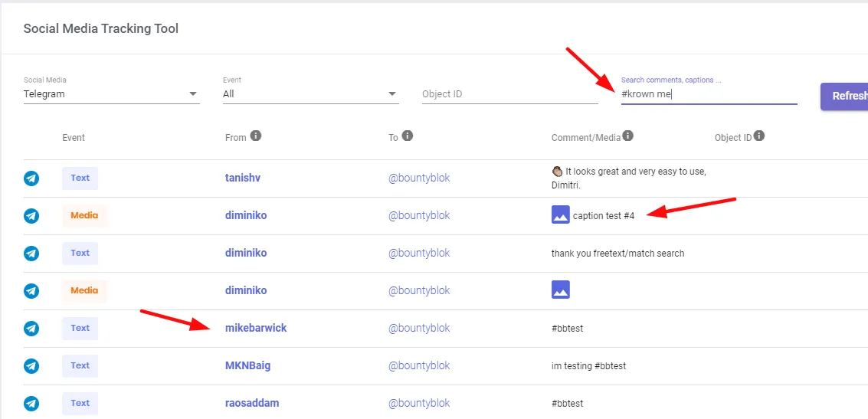The image size is (868, 419).
Task: Click Text badge in MKNBaig row
Action: [80, 366]
